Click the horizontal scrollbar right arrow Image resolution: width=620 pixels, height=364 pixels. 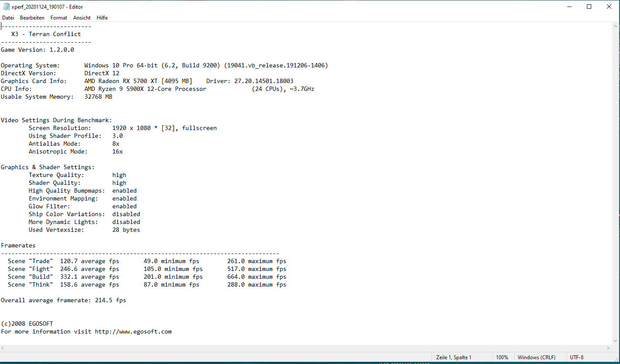[x=609, y=348]
